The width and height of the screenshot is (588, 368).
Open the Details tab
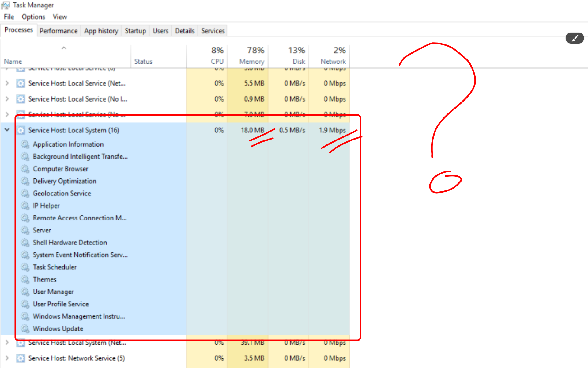[x=185, y=31]
